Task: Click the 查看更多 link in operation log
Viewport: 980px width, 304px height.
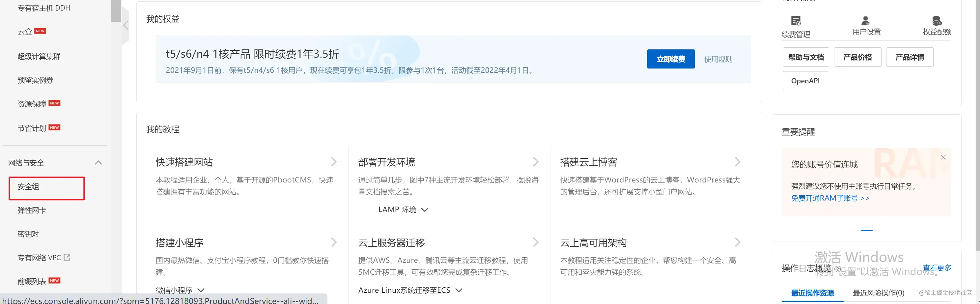Action: coord(937,268)
